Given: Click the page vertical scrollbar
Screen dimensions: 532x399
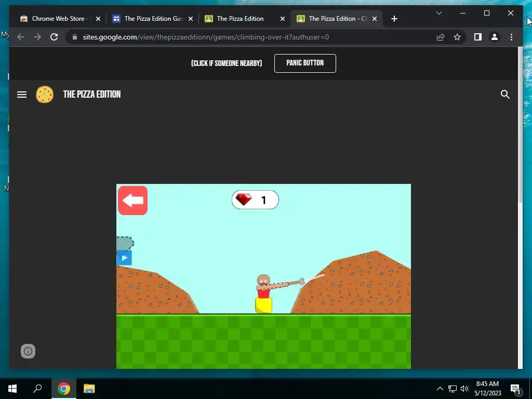Looking at the screenshot, I should click(x=520, y=125).
